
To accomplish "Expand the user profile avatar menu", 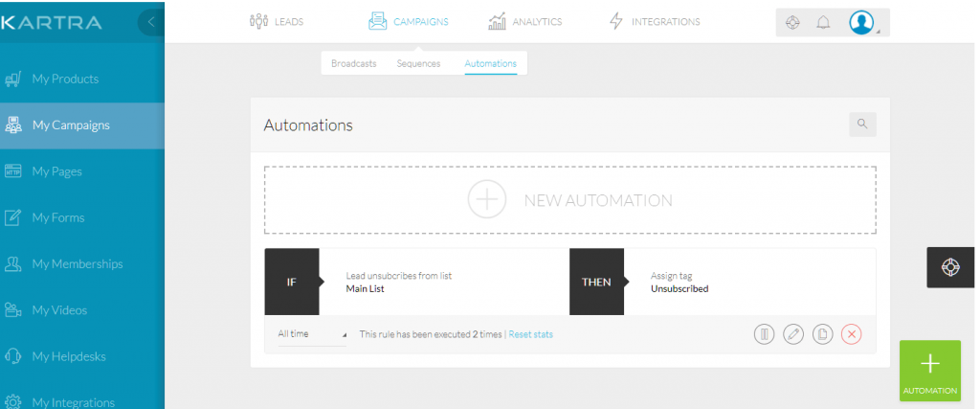I will tap(863, 23).
